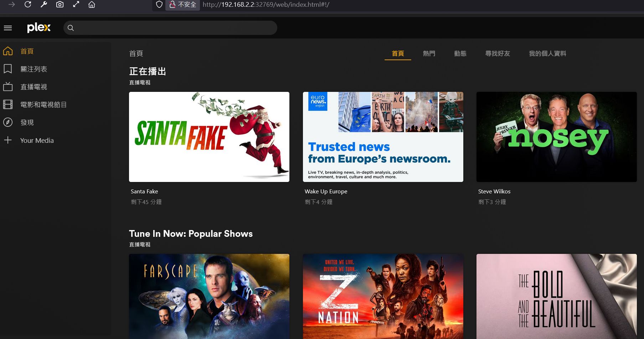Image resolution: width=644 pixels, height=339 pixels.
Task: Open 直播電視 in the sidebar
Action: [x=34, y=87]
